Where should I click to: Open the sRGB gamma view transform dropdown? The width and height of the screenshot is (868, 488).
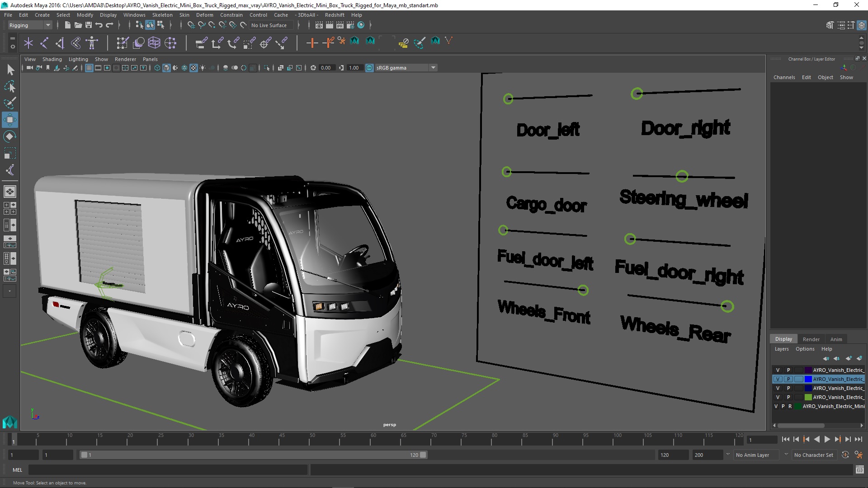pos(406,68)
